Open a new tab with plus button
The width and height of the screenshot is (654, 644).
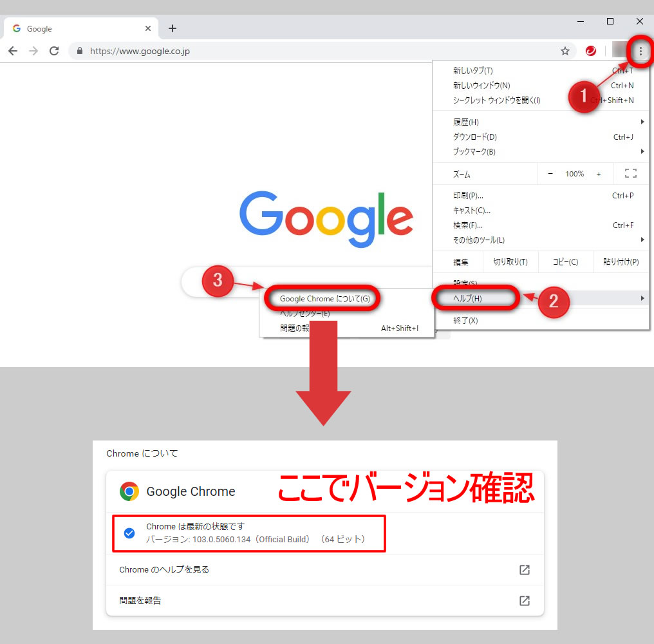point(173,28)
